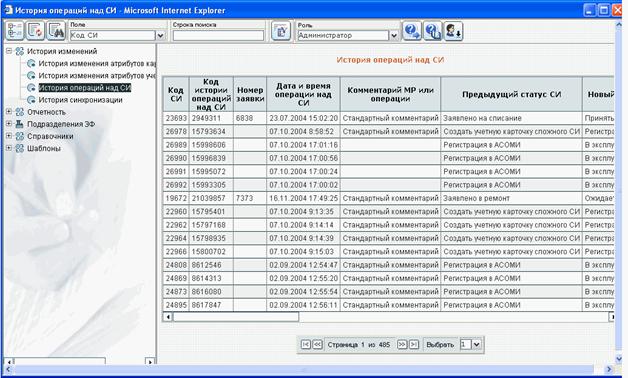Select История изменений root tree item
This screenshot has width=628, height=378.
(62, 51)
